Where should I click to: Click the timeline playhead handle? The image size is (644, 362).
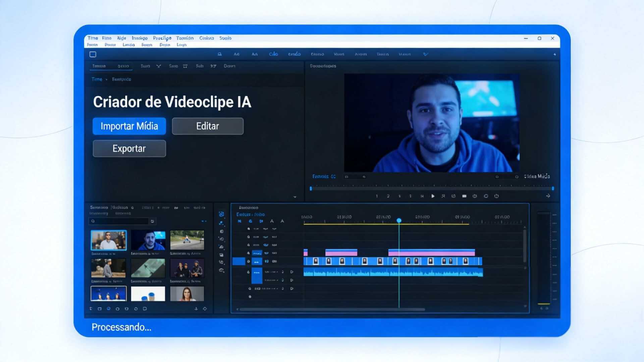point(399,220)
